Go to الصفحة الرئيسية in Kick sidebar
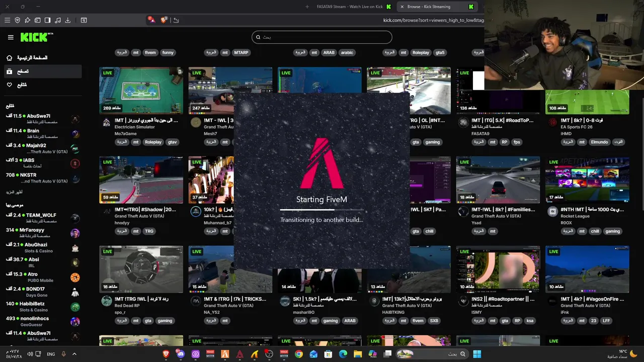This screenshot has width=644, height=362. [x=43, y=58]
